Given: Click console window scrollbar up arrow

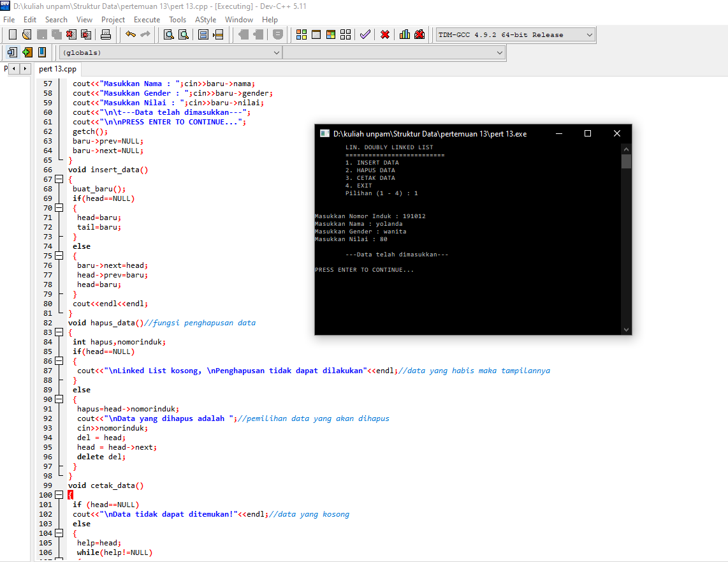Looking at the screenshot, I should 626,149.
